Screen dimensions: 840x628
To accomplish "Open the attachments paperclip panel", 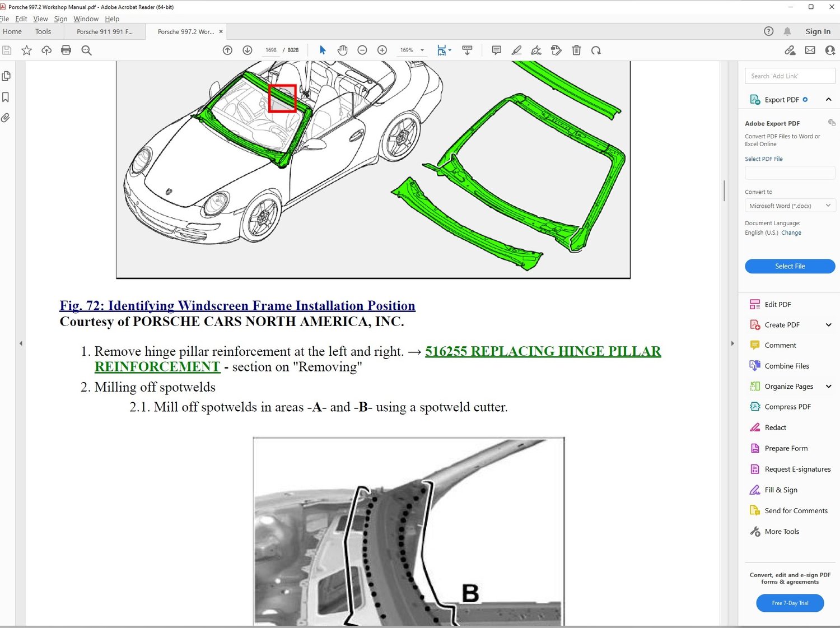I will coord(6,118).
